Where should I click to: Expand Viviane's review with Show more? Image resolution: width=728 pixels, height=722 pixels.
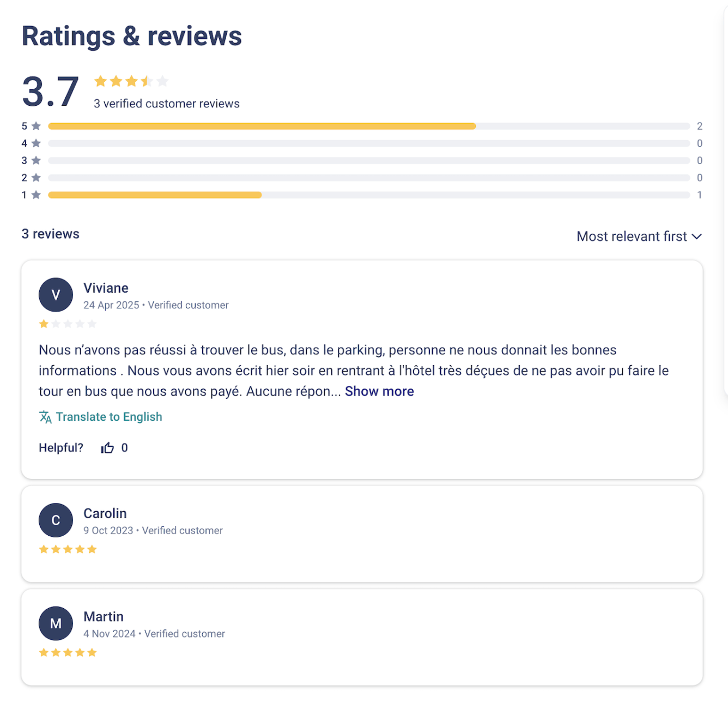[379, 391]
